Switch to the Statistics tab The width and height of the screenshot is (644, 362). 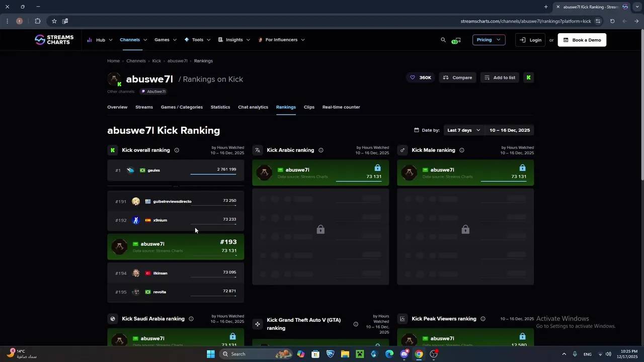[x=220, y=107]
